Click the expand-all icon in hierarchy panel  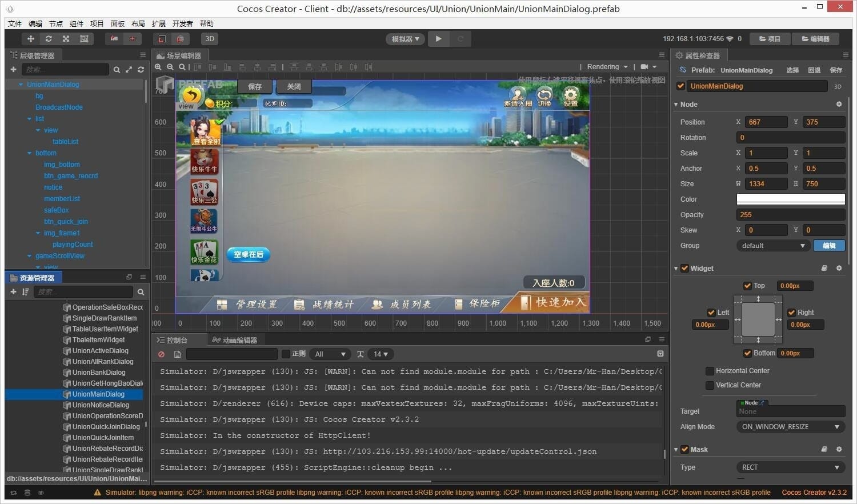(129, 70)
